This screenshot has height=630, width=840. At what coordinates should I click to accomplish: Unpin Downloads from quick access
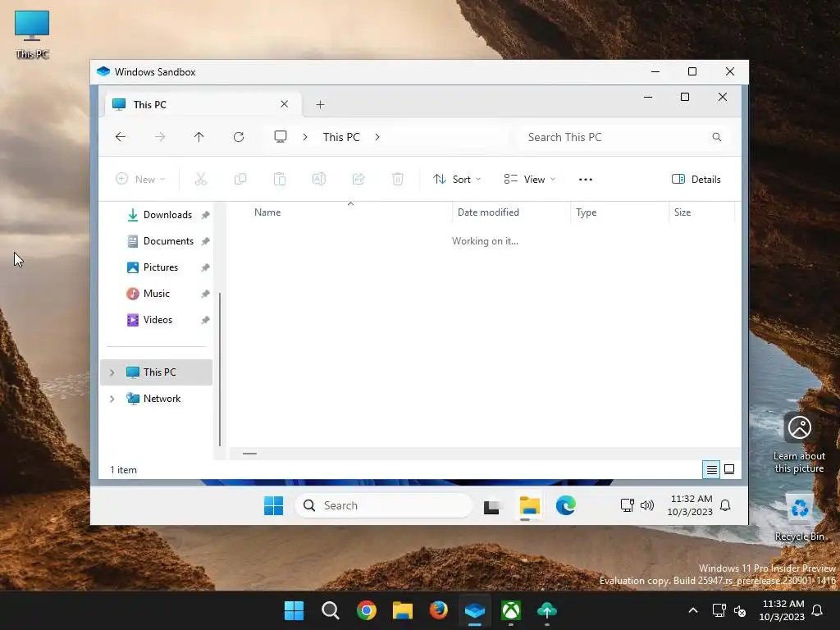205,216
